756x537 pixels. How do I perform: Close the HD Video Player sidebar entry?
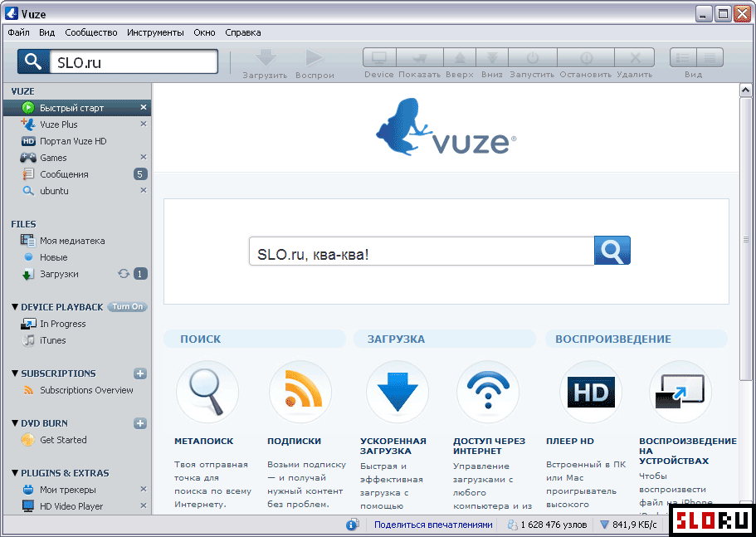pyautogui.click(x=144, y=505)
